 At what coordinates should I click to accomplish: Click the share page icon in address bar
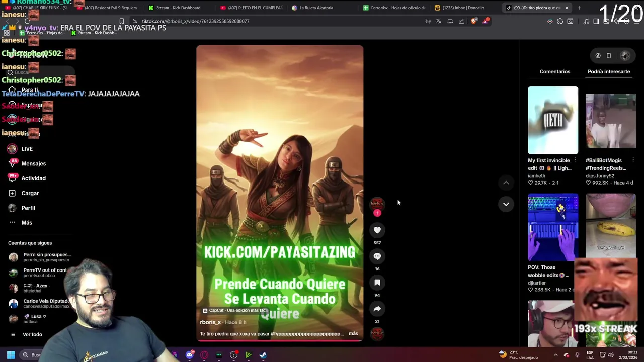pos(461,21)
